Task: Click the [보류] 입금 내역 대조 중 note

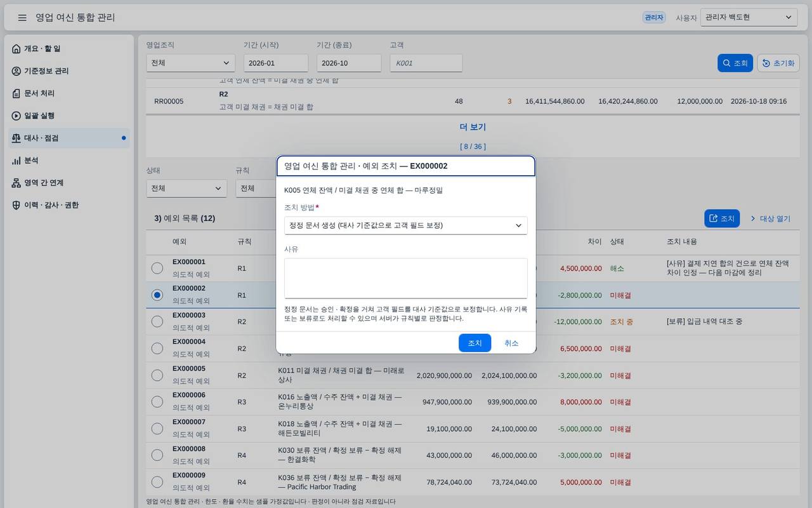Action: tap(704, 322)
